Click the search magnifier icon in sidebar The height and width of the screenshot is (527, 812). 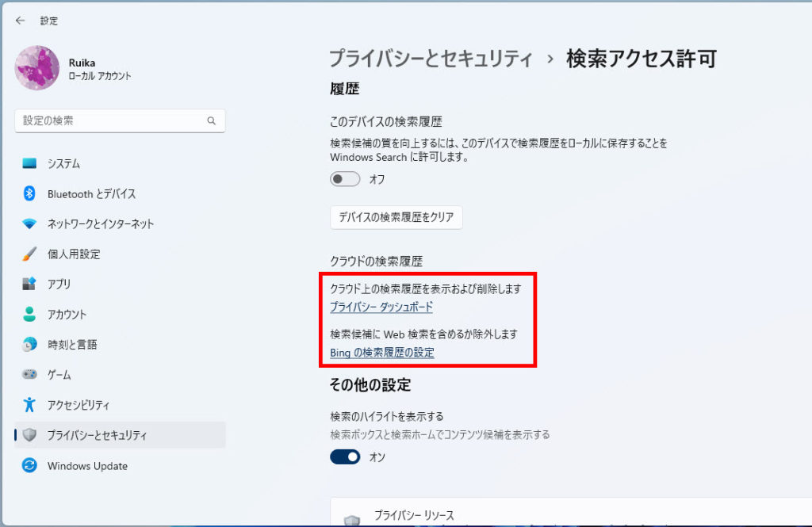point(211,121)
